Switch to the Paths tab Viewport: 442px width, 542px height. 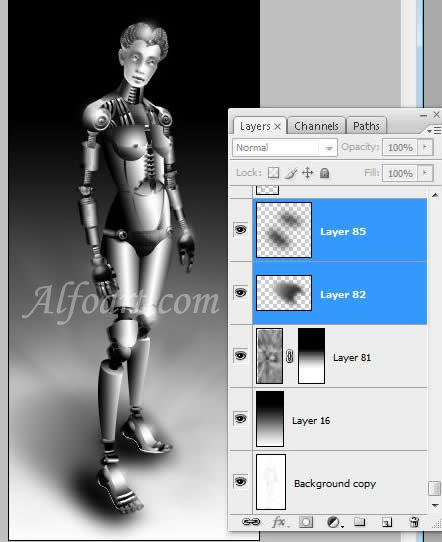tap(366, 126)
